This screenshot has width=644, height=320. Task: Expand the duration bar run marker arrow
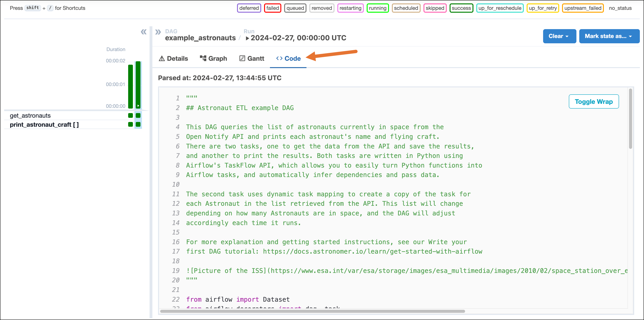(x=138, y=105)
